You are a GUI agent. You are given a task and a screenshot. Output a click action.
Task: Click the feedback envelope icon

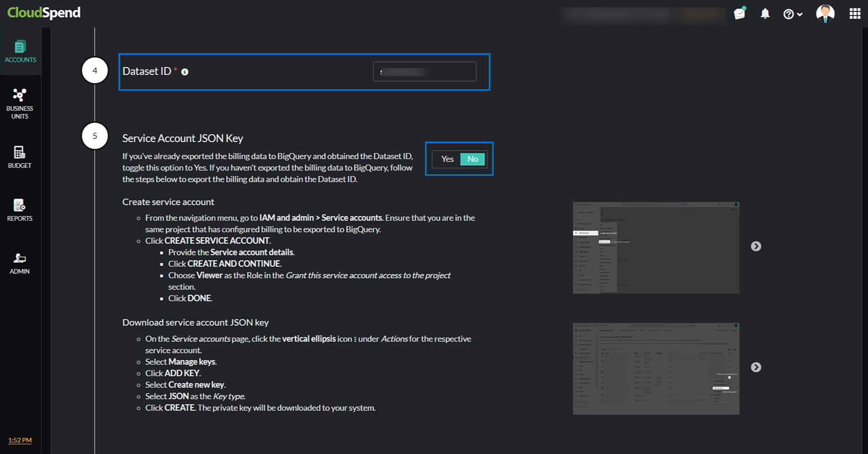739,13
